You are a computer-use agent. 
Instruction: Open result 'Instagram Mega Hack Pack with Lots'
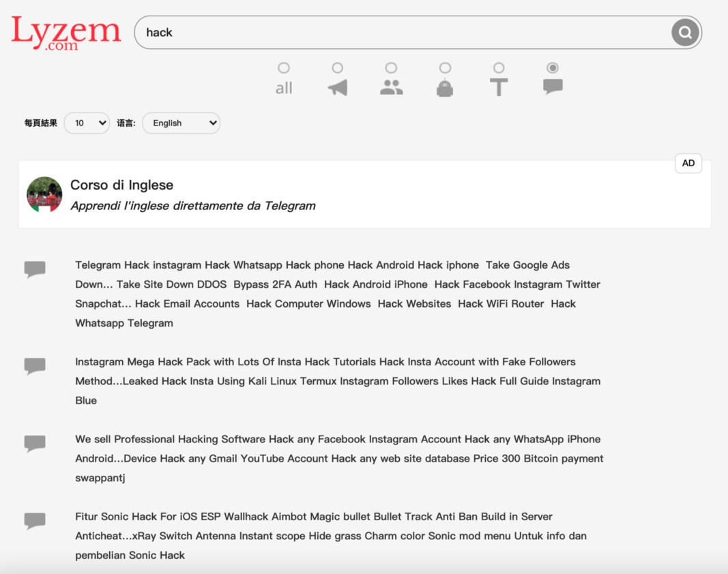(x=338, y=381)
